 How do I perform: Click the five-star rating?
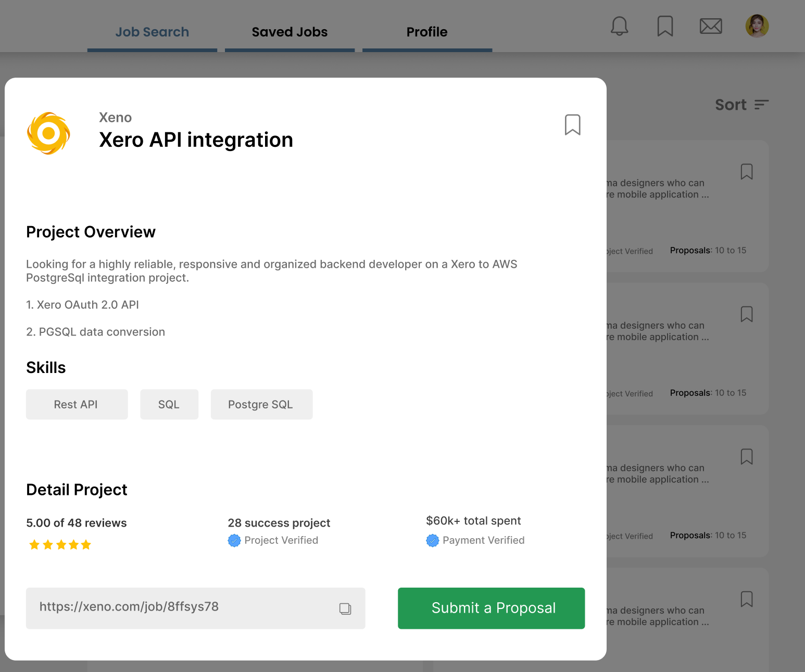coord(60,545)
